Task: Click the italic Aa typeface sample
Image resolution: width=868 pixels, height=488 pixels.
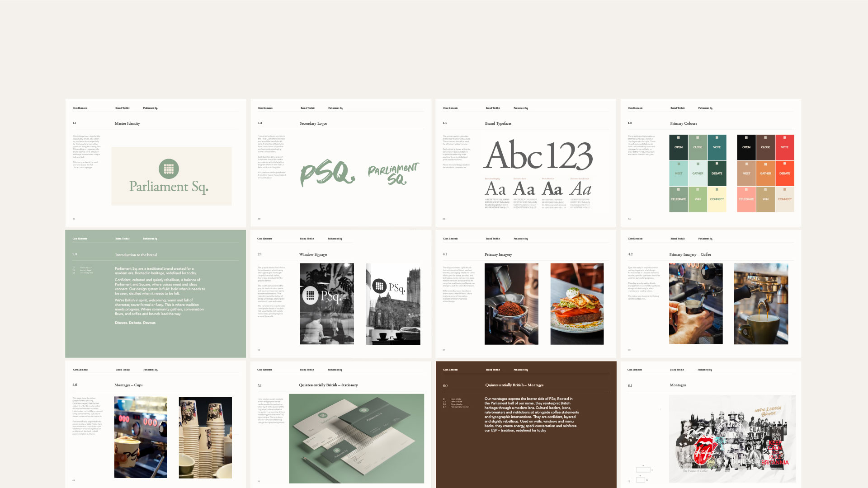Action: click(580, 189)
